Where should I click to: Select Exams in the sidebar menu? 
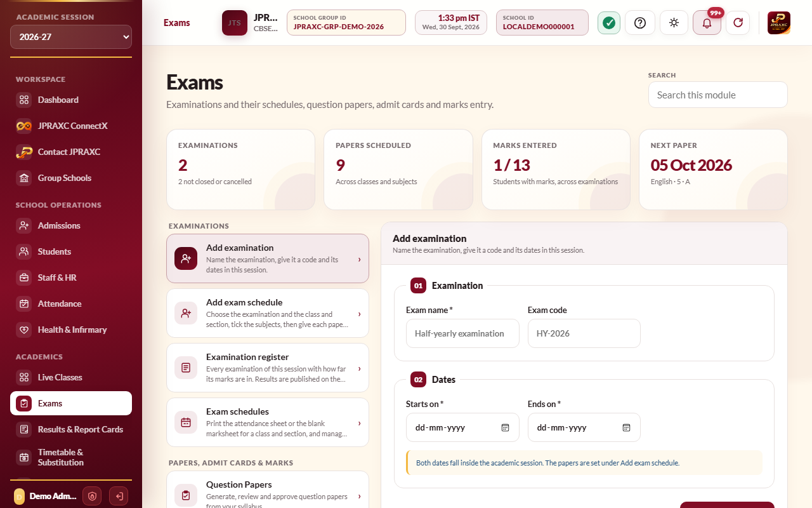(71, 403)
